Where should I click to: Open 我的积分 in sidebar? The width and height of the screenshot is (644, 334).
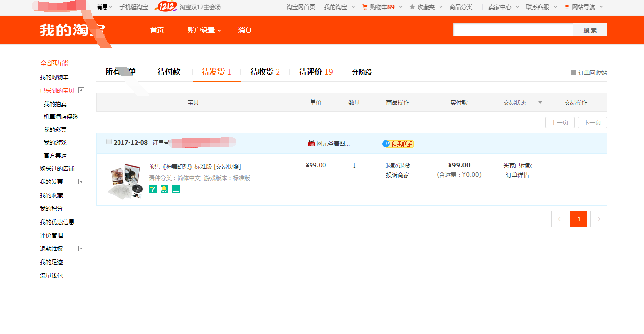click(x=51, y=209)
